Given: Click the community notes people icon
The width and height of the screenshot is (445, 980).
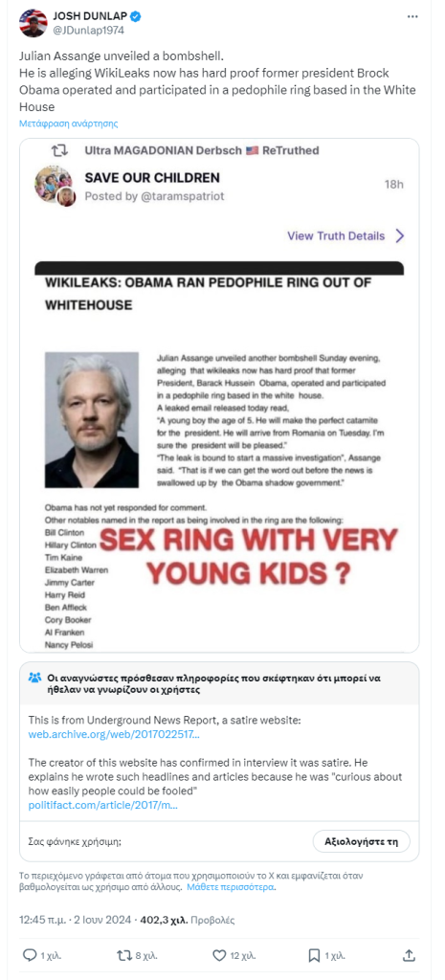Looking at the screenshot, I should click(x=35, y=679).
